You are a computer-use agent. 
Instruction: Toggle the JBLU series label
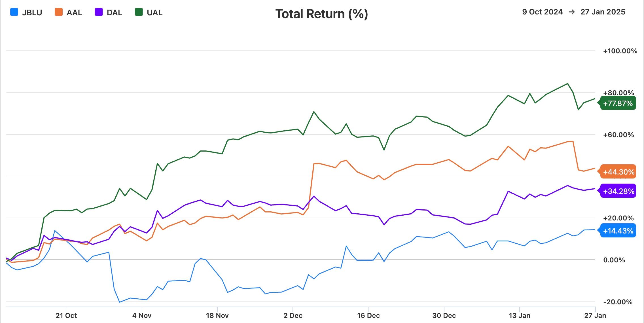[x=32, y=12]
